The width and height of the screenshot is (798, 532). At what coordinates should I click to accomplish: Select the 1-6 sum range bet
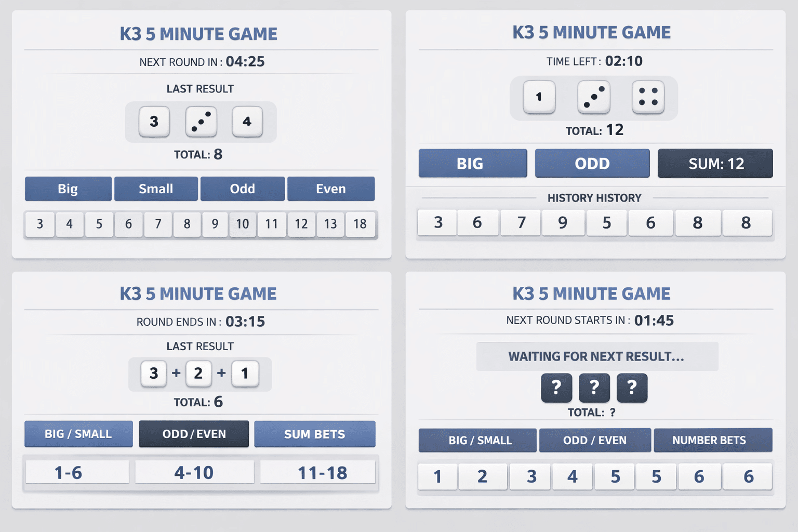(x=77, y=472)
